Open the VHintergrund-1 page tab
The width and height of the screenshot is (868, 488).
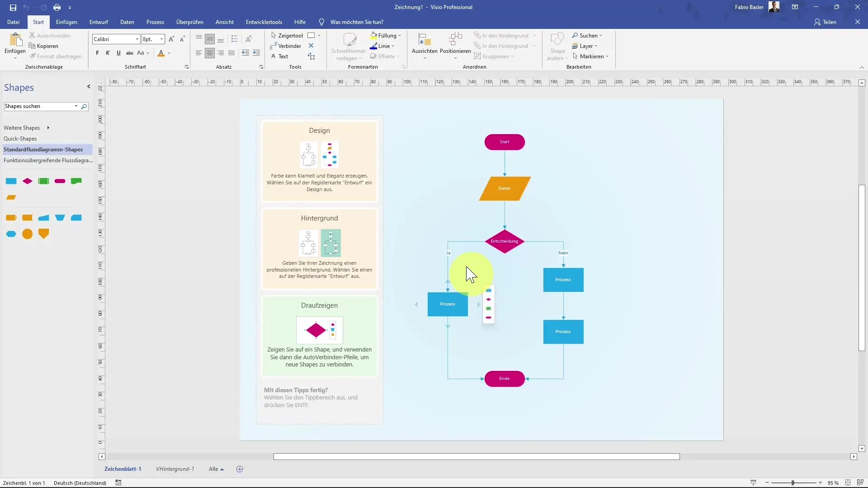coord(175,469)
